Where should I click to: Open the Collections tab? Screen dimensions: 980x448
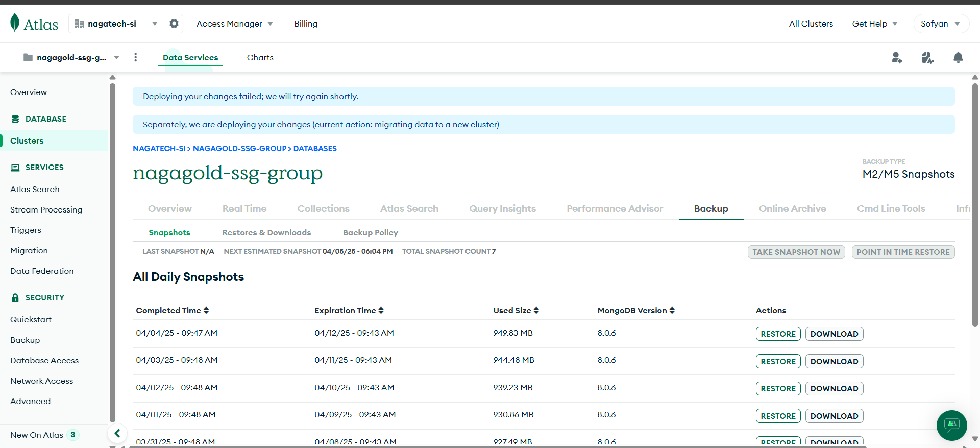coord(323,208)
